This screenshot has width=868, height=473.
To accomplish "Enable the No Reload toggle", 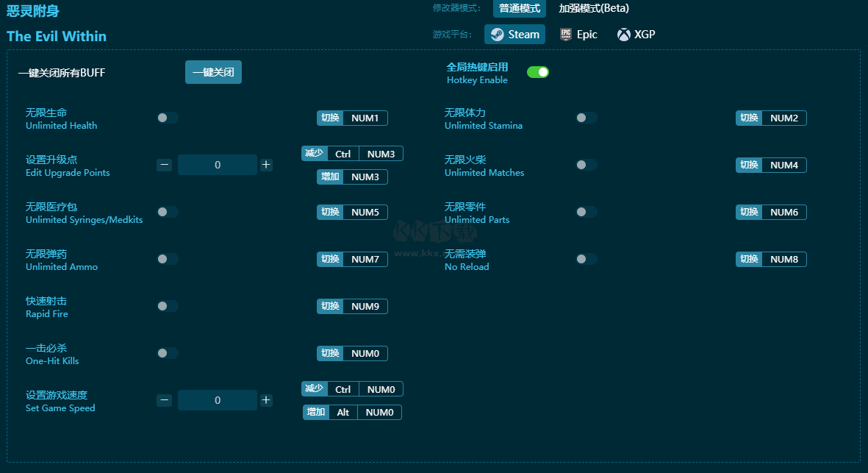I will coord(587,259).
